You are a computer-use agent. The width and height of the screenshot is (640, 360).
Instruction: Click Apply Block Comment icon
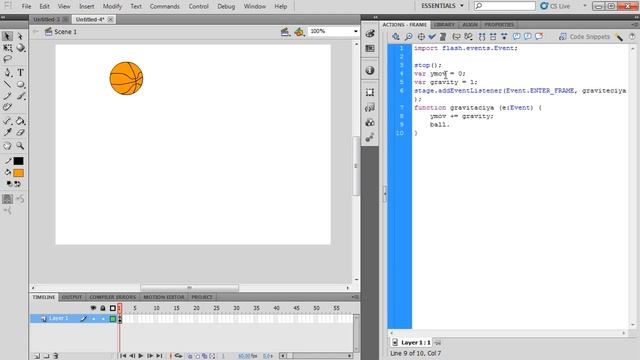516,37
